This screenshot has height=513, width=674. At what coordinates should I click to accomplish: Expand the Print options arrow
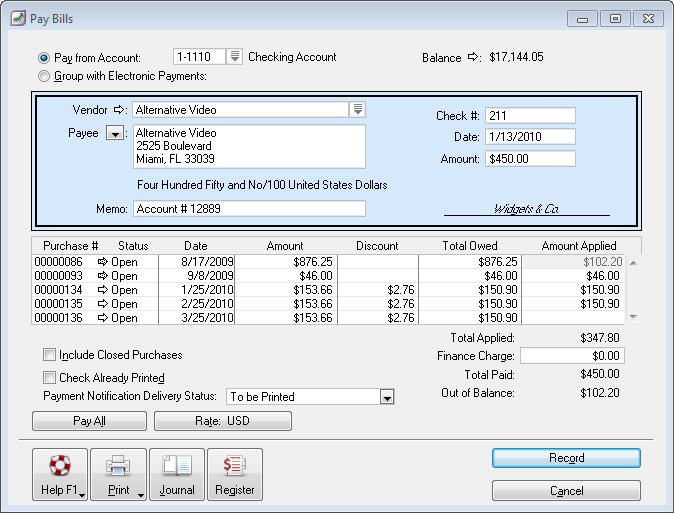tap(141, 495)
